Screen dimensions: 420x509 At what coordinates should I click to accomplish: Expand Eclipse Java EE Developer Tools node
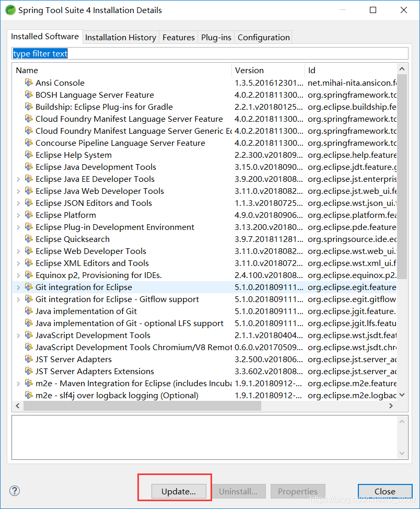(x=18, y=179)
